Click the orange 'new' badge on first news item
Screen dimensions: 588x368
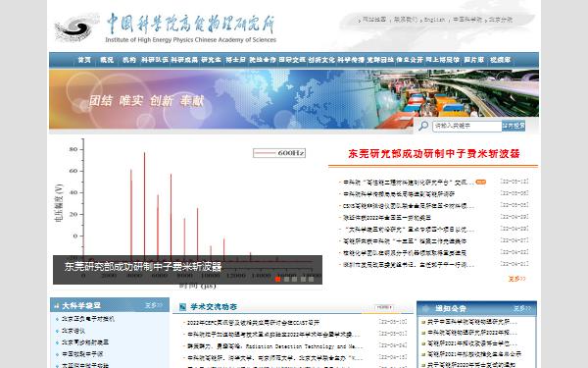[480, 183]
